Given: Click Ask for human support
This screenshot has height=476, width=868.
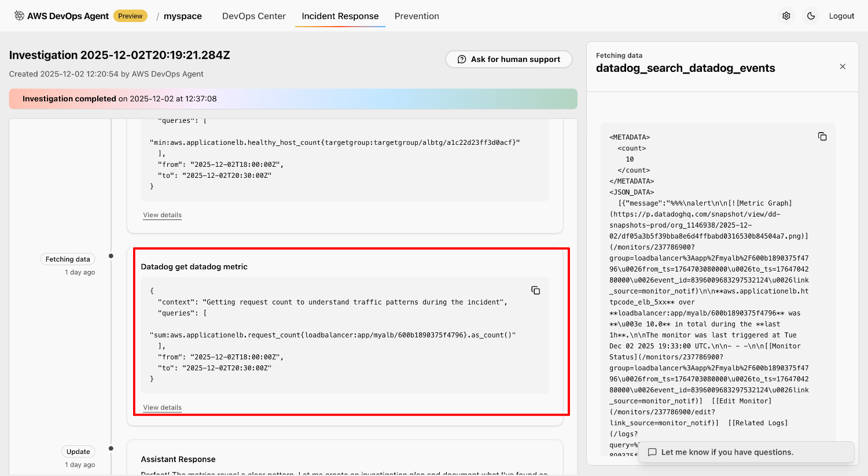Looking at the screenshot, I should click(x=509, y=59).
